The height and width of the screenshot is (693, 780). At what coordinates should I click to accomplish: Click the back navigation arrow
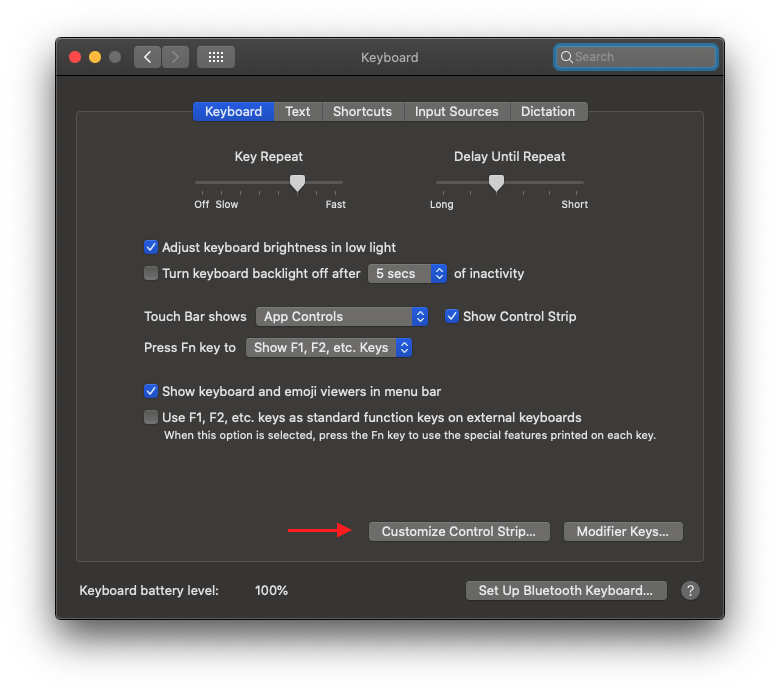click(148, 57)
